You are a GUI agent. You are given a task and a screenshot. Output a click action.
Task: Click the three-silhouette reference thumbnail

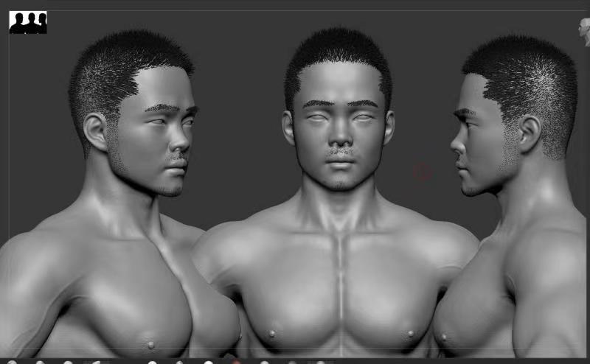pos(27,22)
